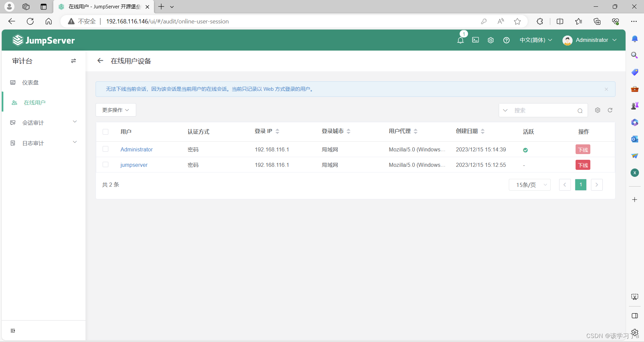Open a new browser tab
This screenshot has height=342, width=644.
(x=161, y=7)
